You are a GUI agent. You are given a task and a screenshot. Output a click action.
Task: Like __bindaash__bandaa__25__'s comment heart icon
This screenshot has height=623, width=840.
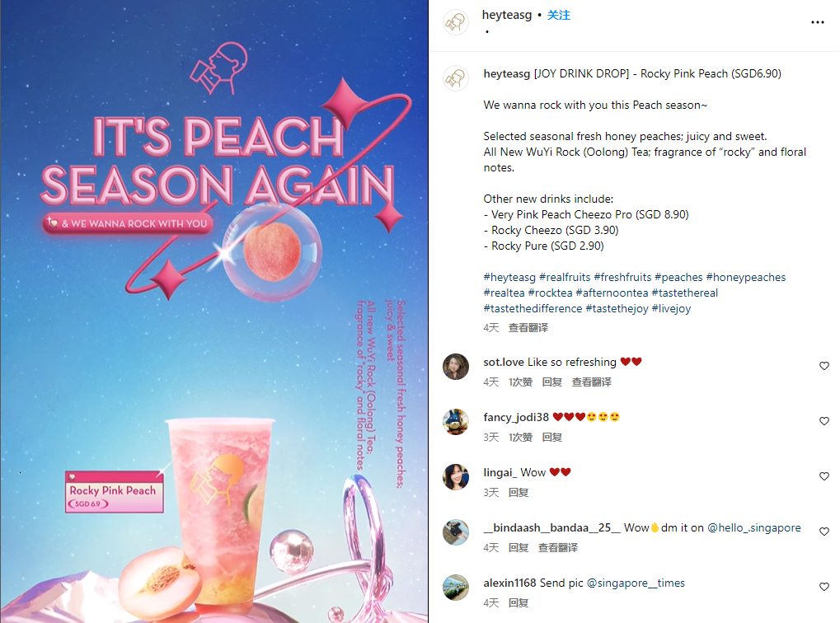tap(824, 532)
